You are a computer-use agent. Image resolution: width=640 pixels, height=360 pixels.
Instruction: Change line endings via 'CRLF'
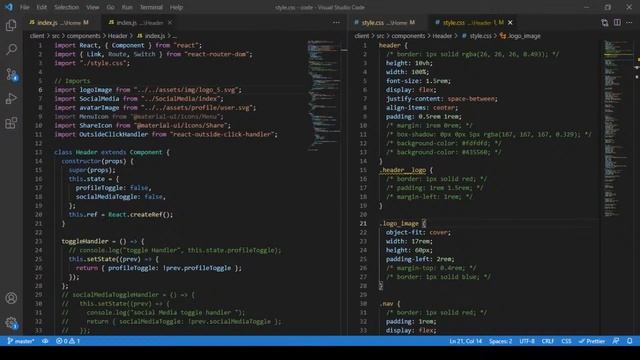coord(548,341)
